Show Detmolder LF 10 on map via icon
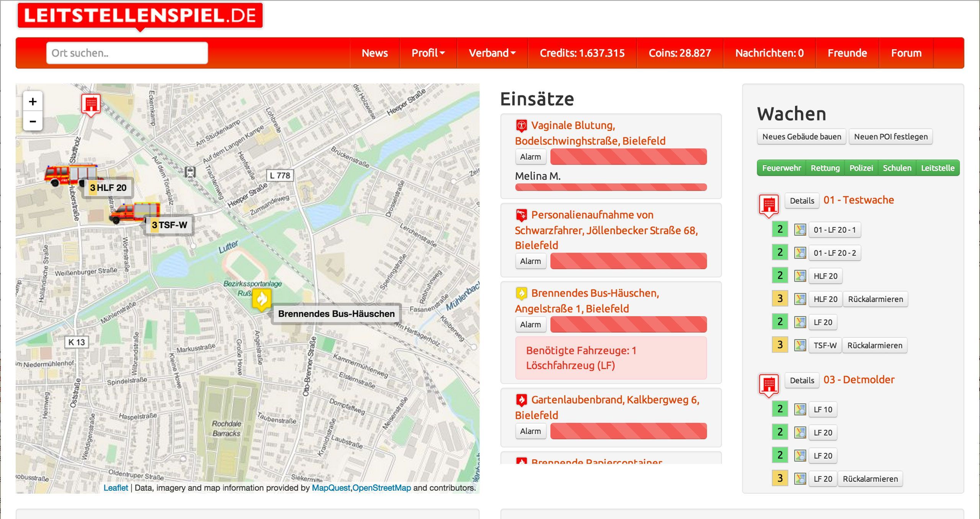The width and height of the screenshot is (980, 519). 800,410
